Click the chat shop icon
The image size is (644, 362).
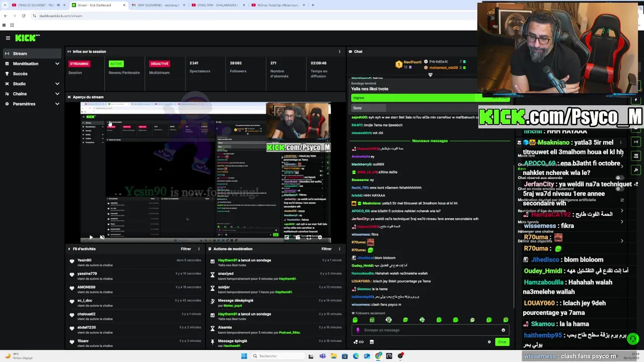(372, 342)
